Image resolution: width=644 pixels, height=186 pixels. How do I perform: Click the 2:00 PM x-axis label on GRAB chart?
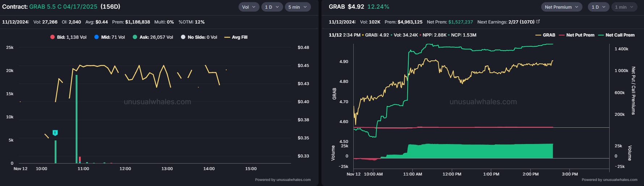click(x=530, y=174)
